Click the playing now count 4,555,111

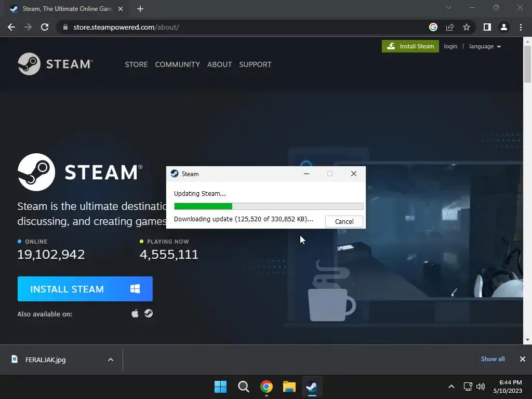pos(169,255)
